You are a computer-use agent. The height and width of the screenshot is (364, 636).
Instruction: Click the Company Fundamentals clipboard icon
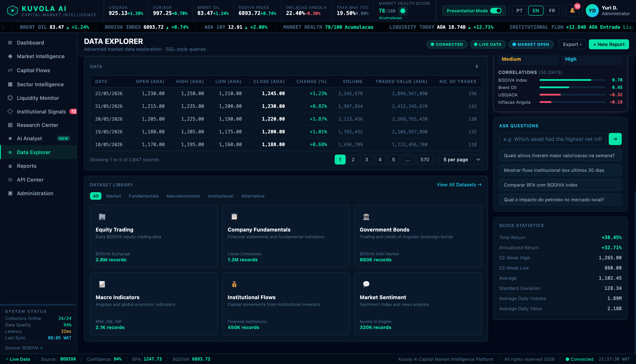click(x=234, y=217)
